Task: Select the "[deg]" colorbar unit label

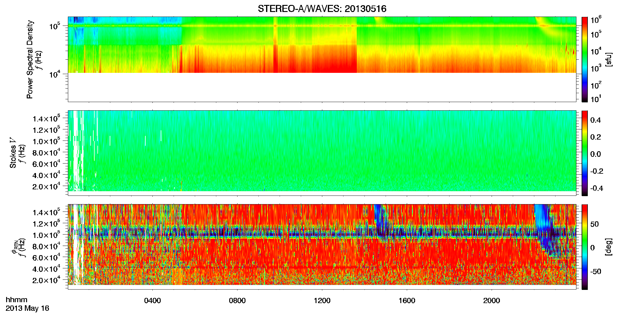Action: click(609, 247)
